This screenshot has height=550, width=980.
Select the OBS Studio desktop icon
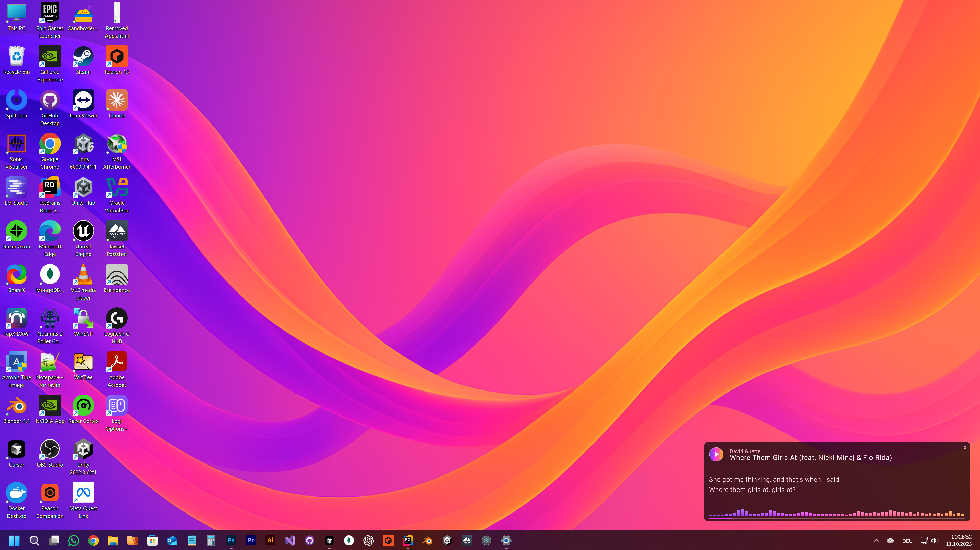(50, 450)
